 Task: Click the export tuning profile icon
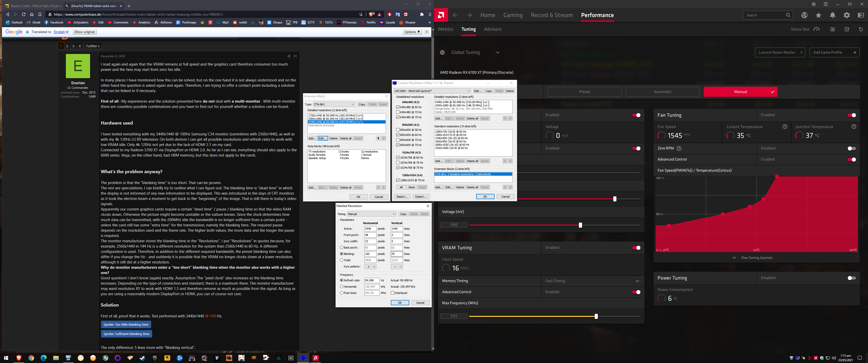(847, 29)
